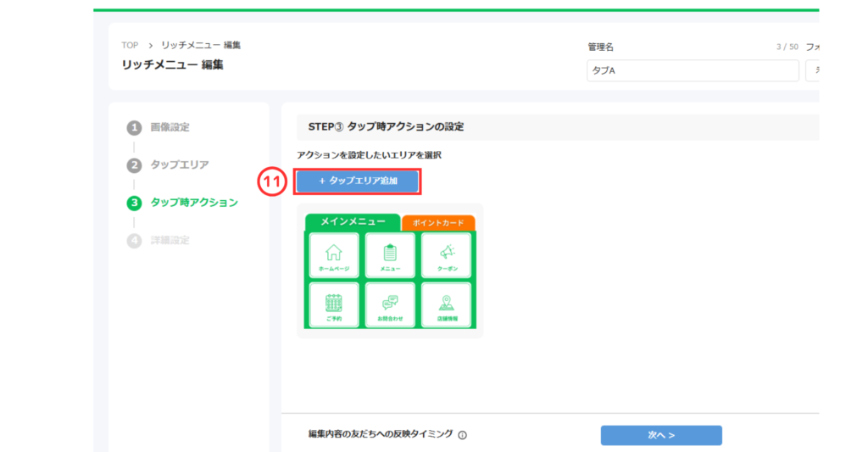Screen dimensions: 868x452
Task: Select step 3 タップ時アクション
Action: tap(193, 203)
